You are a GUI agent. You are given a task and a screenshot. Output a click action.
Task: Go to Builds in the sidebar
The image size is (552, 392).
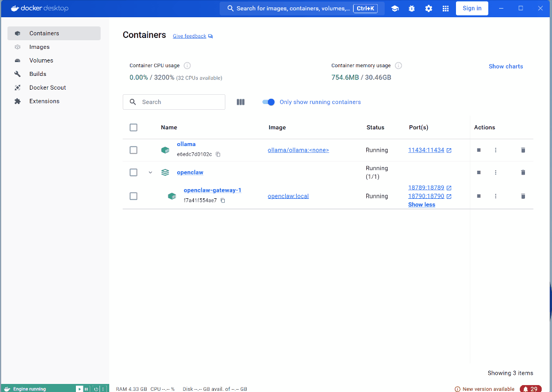click(54, 74)
